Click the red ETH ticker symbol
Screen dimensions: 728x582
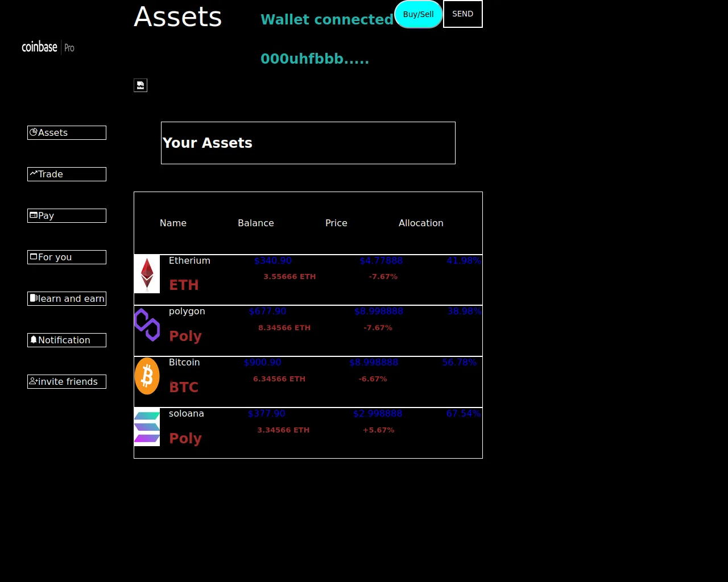click(184, 285)
